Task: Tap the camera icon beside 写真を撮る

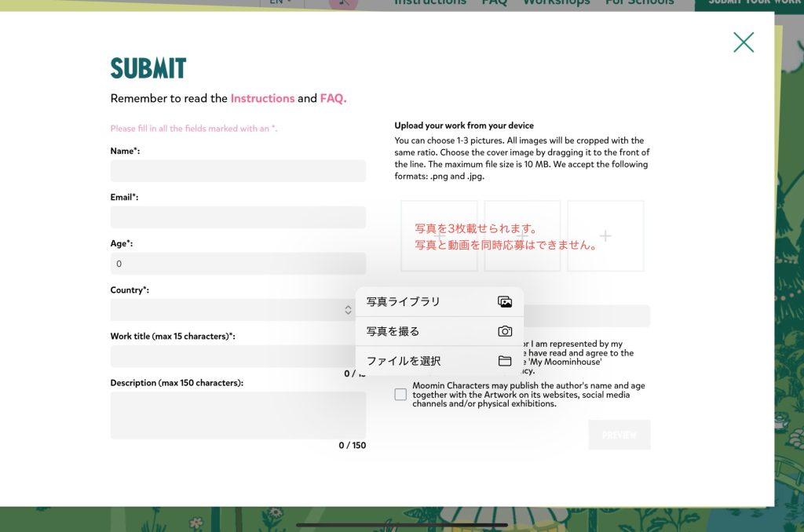Action: tap(505, 331)
